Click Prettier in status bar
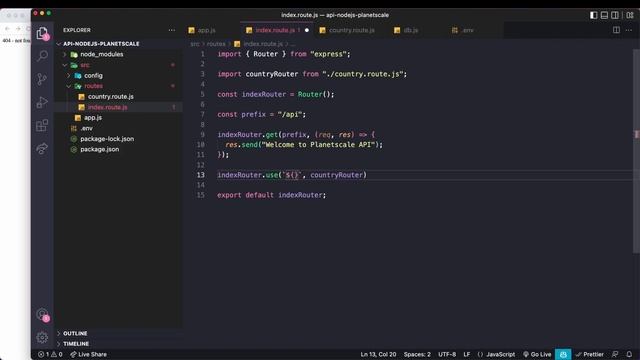This screenshot has width=640, height=360. [589, 354]
